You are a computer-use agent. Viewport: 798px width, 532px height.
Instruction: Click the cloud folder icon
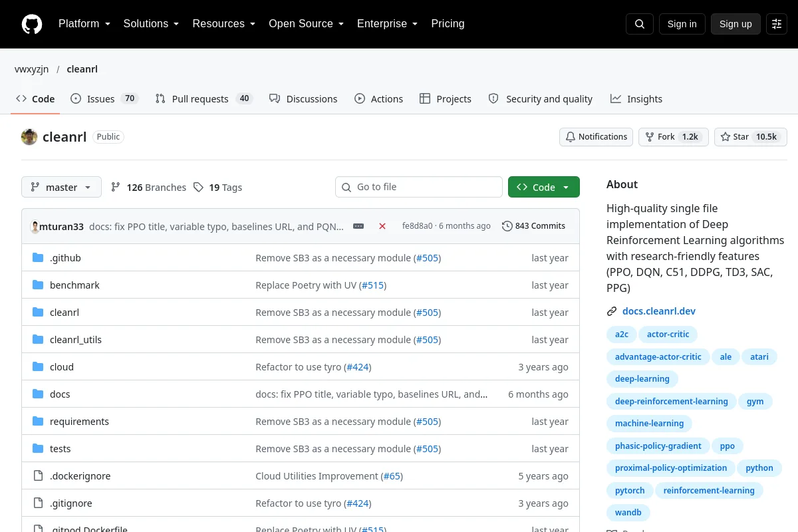coord(38,367)
